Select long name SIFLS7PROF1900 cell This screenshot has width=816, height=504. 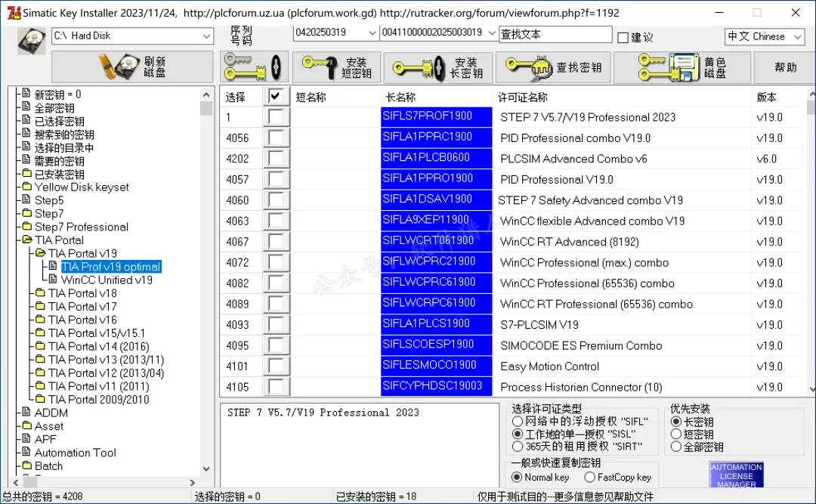tap(436, 116)
